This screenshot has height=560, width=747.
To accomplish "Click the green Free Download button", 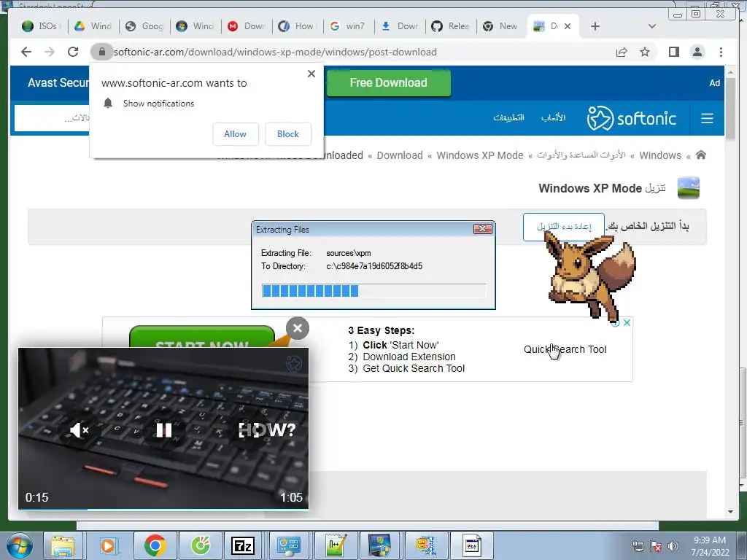I will [x=388, y=82].
